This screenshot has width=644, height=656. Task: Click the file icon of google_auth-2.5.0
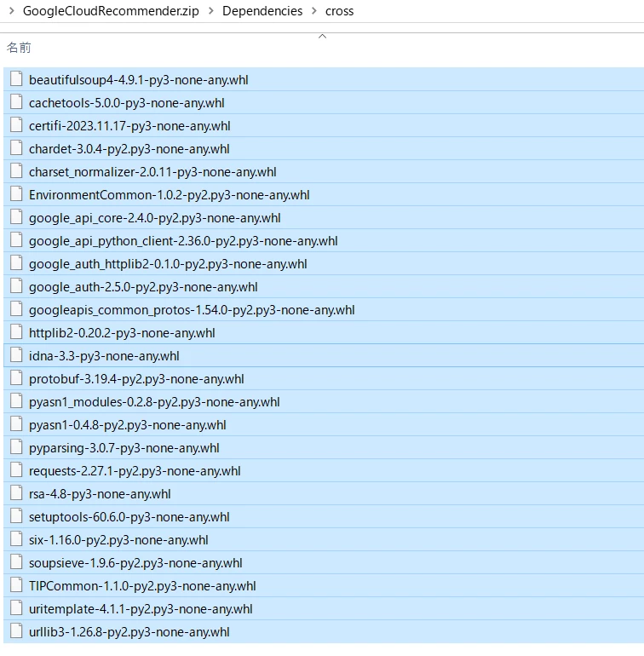(x=16, y=285)
